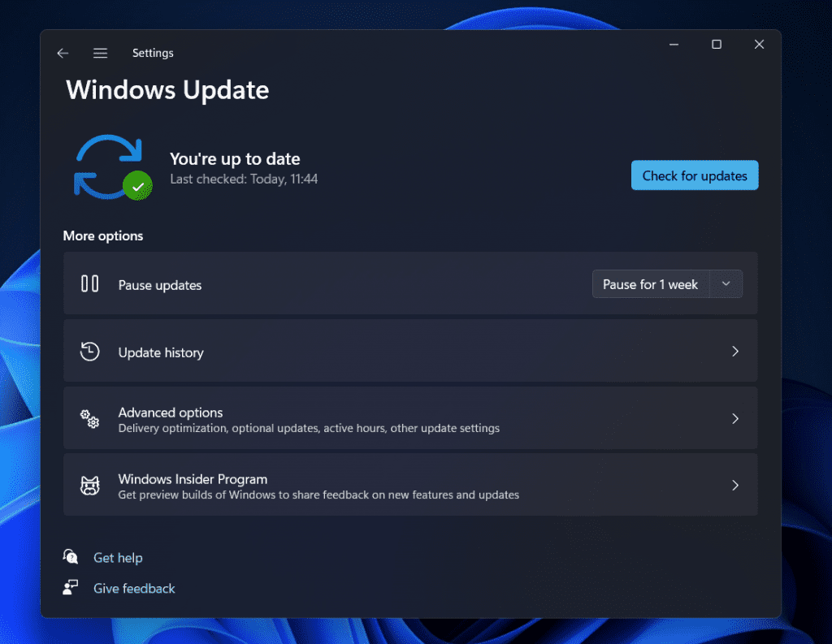Viewport: 832px width, 644px height.
Task: Open the navigation hamburger menu
Action: point(100,53)
